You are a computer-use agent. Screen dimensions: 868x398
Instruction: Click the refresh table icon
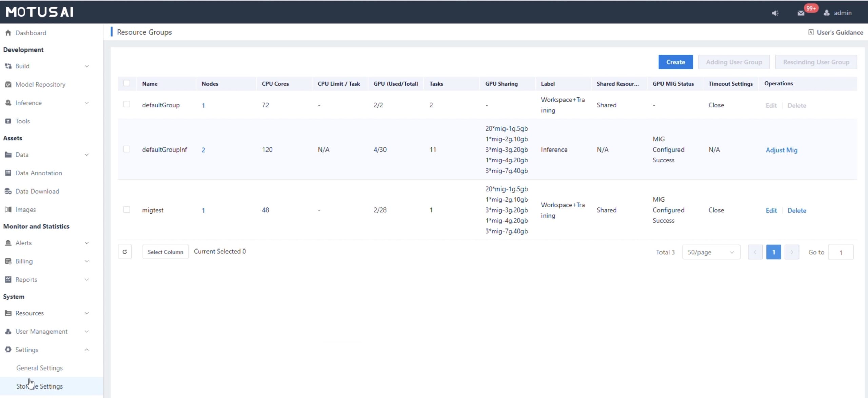[125, 252]
